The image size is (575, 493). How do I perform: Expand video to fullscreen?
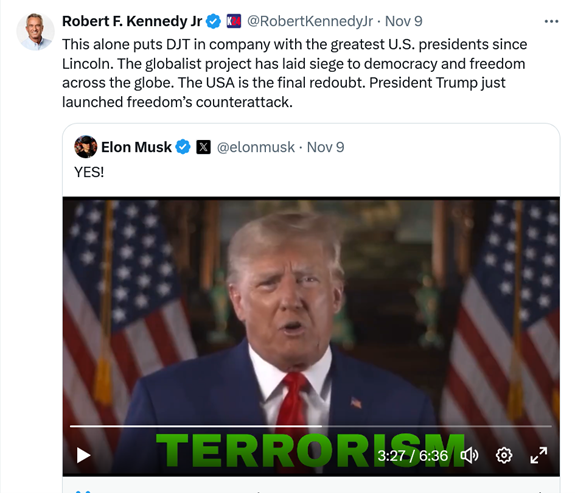(539, 455)
